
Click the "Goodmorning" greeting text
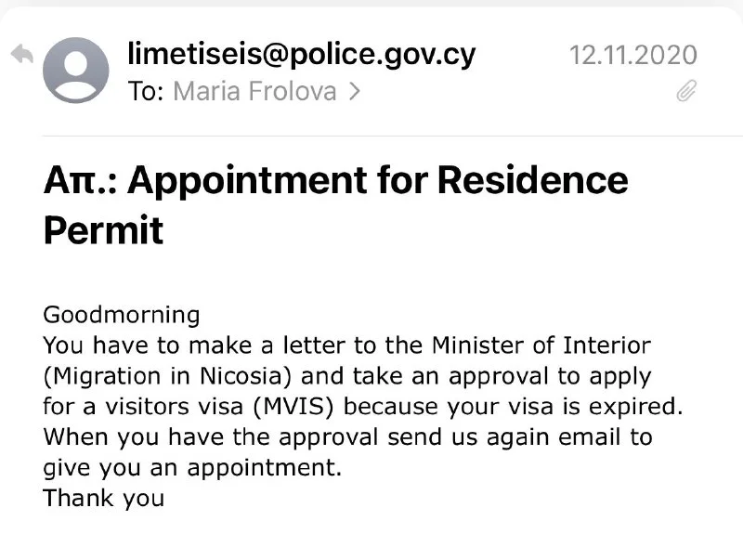point(122,315)
